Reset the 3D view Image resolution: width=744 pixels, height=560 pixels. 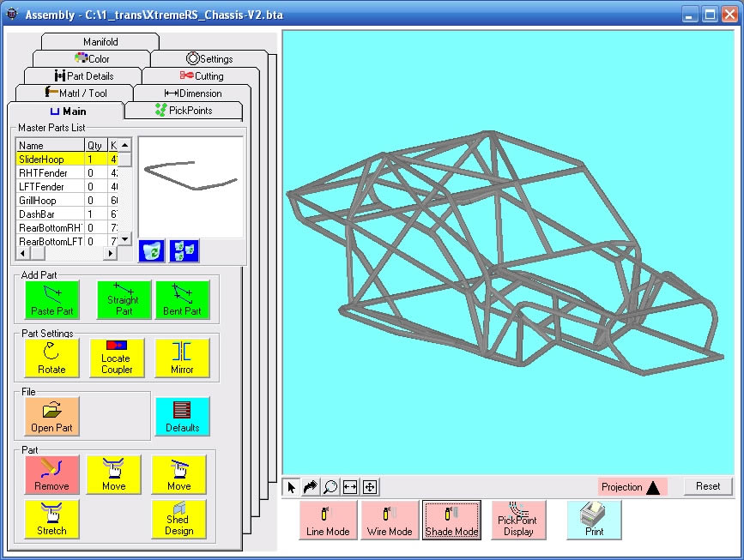click(x=707, y=485)
